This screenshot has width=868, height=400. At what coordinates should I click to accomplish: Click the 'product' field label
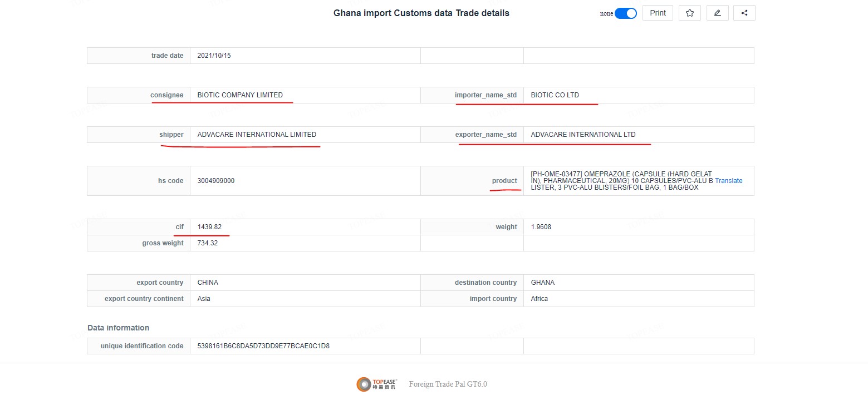coord(504,181)
